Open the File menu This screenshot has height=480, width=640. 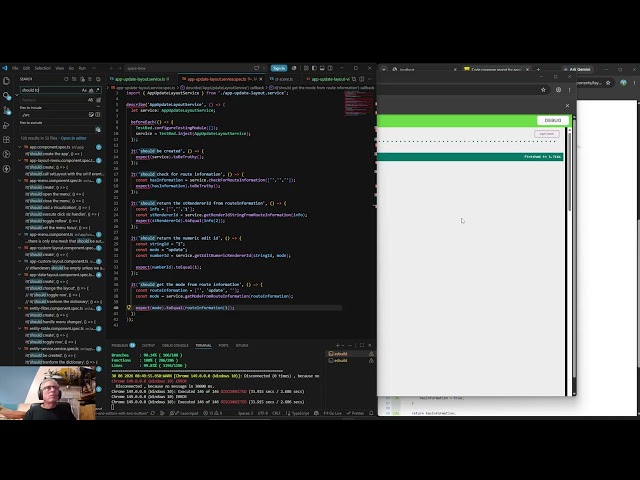point(15,68)
